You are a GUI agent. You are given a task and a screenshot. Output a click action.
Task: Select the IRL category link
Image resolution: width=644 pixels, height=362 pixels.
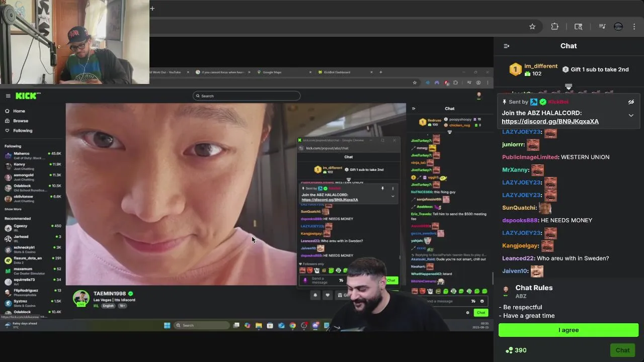96,306
